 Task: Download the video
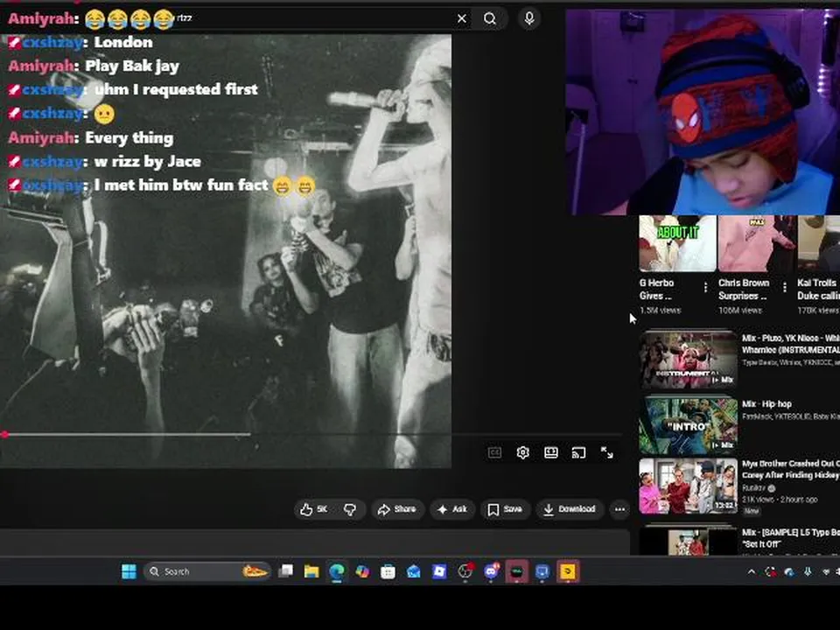[x=569, y=509]
